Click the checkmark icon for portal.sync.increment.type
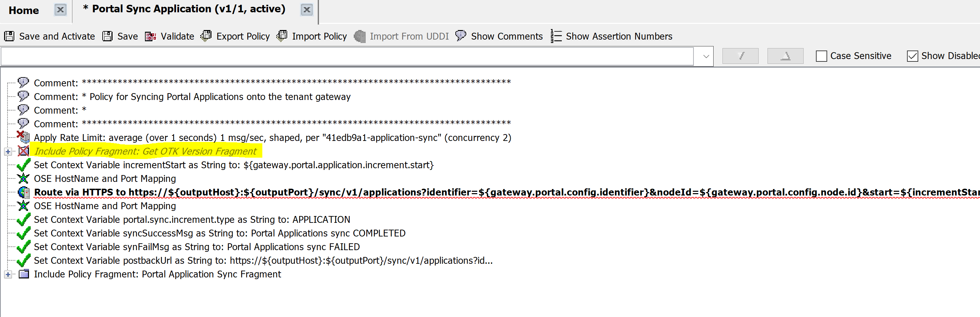The height and width of the screenshot is (317, 980). click(24, 219)
